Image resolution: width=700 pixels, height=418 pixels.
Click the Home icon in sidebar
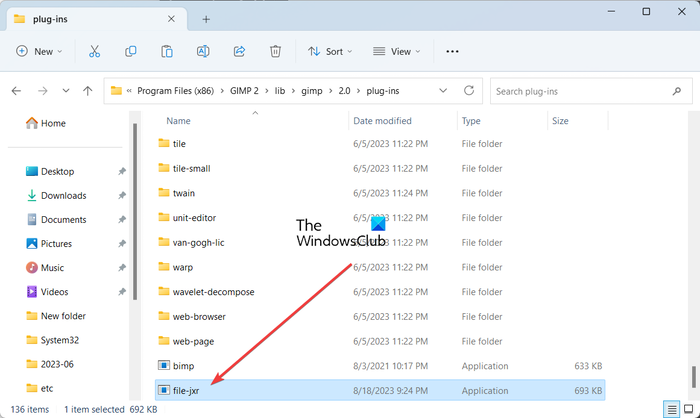click(32, 123)
